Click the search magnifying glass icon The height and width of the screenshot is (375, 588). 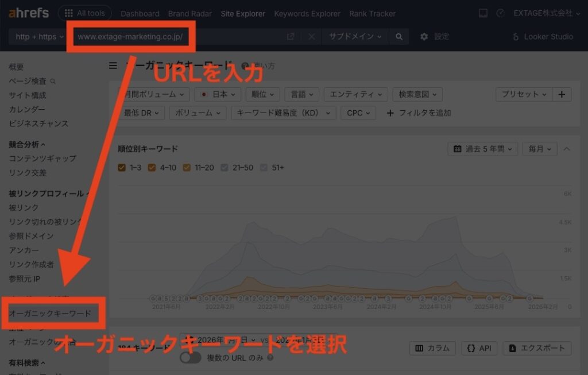pyautogui.click(x=397, y=36)
